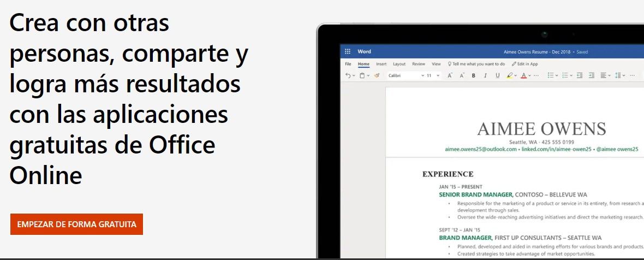Select the Format Painter brush
This screenshot has height=260, width=644.
pos(377,75)
